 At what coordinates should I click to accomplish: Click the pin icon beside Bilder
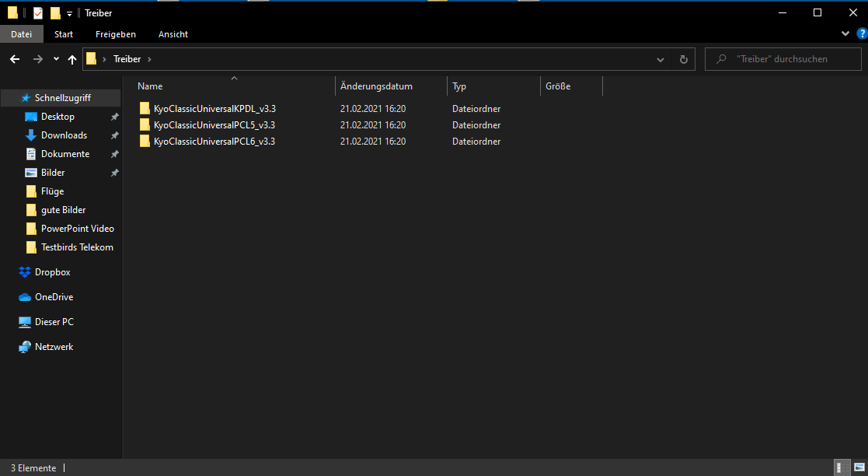point(114,173)
